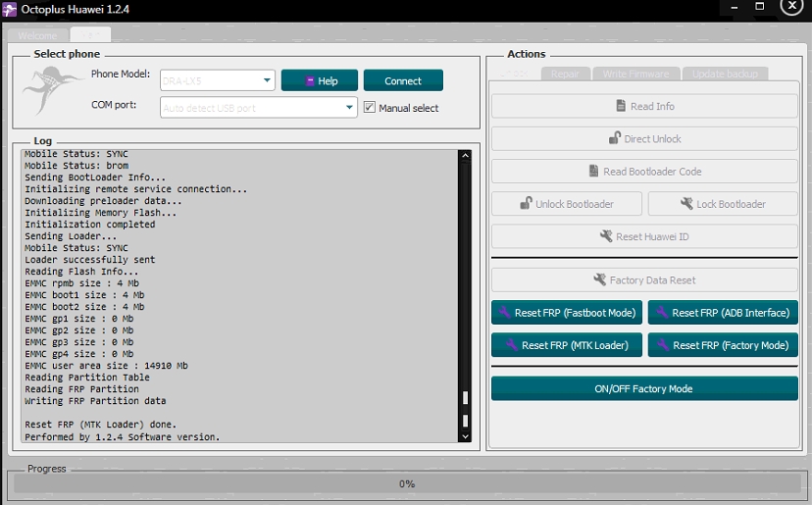The width and height of the screenshot is (812, 505).
Task: Click purple wrench icon on Reset FRP (ADB Interface)
Action: pyautogui.click(x=662, y=312)
